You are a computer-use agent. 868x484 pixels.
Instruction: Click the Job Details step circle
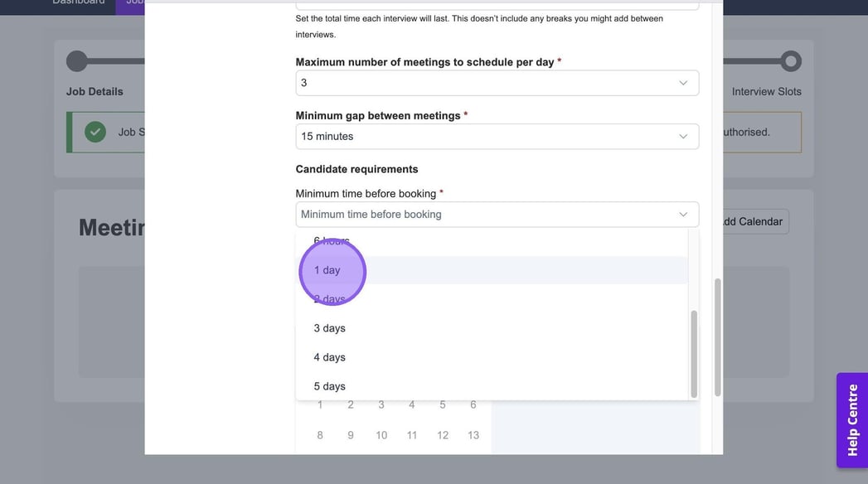(76, 61)
